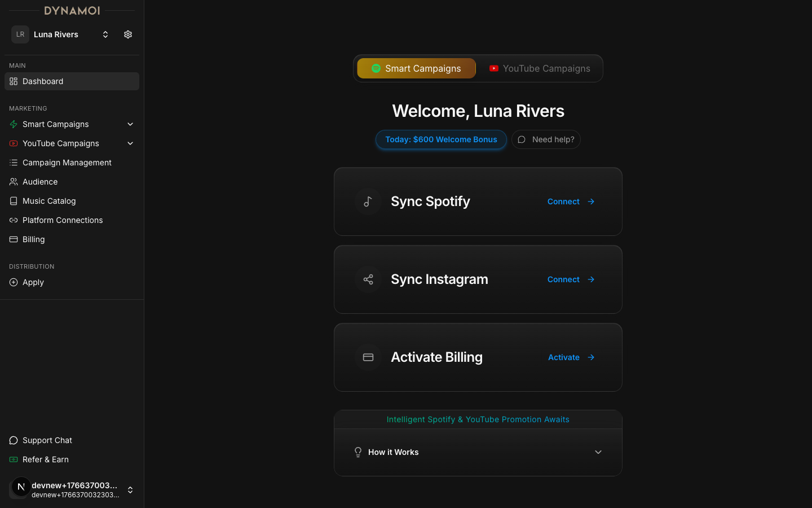The image size is (812, 508).
Task: Open settings via the gear icon
Action: 128,34
